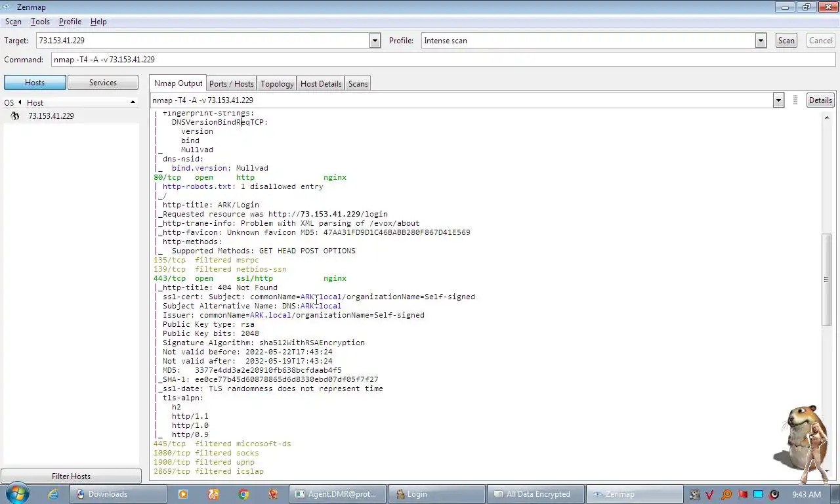Viewport: 840px width, 504px height.
Task: Click the 80/tcp open http line
Action: 250,177
